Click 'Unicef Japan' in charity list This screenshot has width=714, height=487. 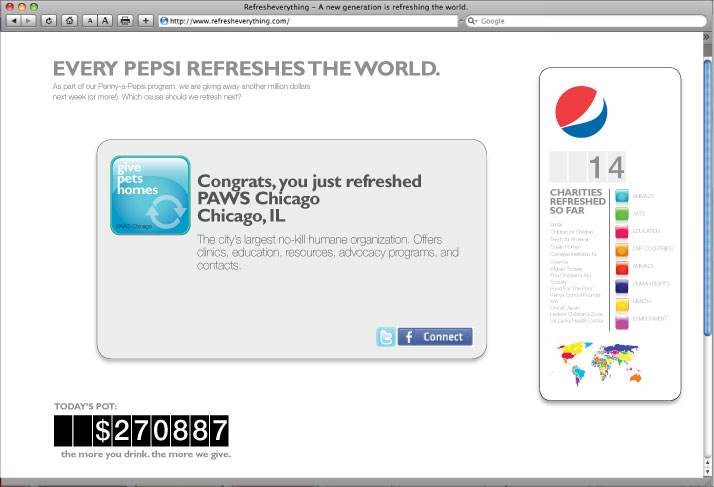[x=565, y=308]
